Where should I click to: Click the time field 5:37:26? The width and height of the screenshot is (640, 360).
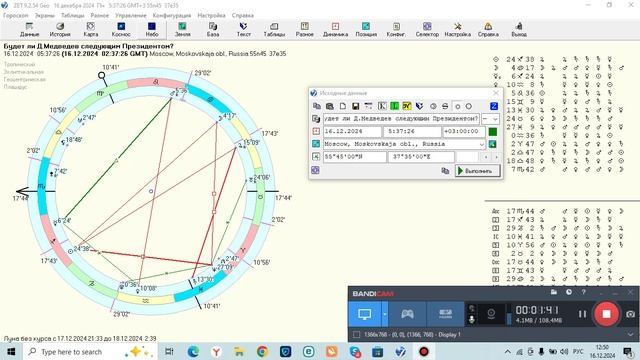[413, 131]
